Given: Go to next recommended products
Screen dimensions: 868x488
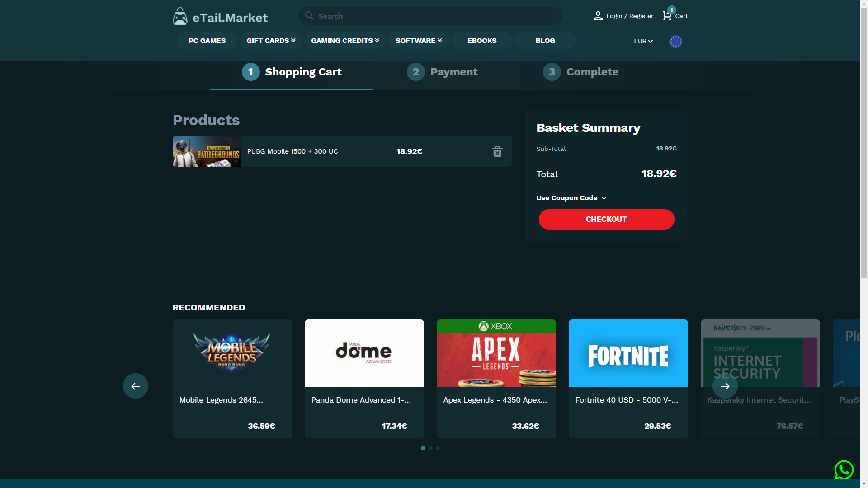Looking at the screenshot, I should click(x=725, y=386).
